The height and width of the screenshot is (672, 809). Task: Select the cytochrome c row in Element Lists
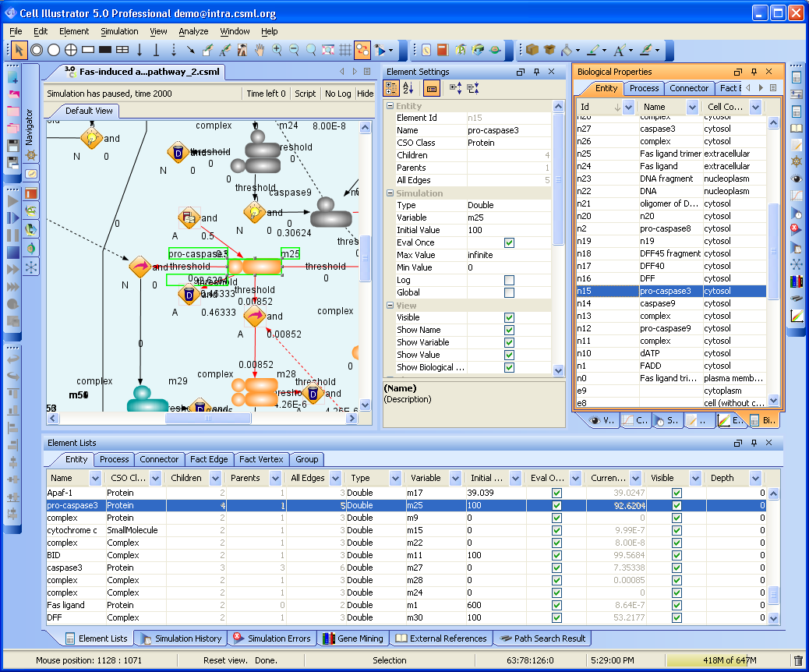(406, 530)
